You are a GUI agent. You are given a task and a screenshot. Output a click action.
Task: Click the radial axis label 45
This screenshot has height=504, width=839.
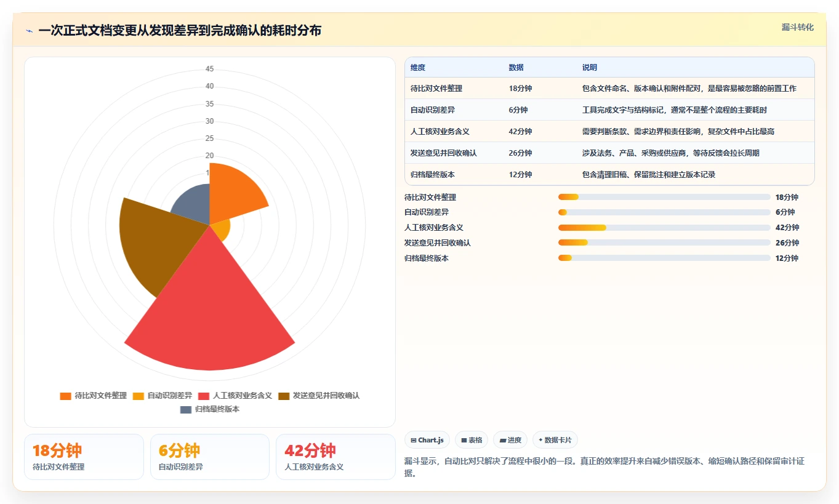click(210, 69)
